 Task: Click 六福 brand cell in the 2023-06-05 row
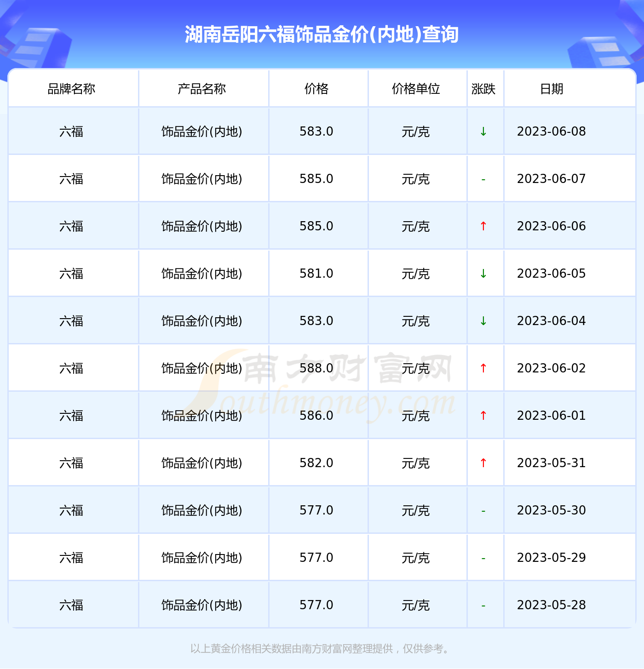point(71,274)
